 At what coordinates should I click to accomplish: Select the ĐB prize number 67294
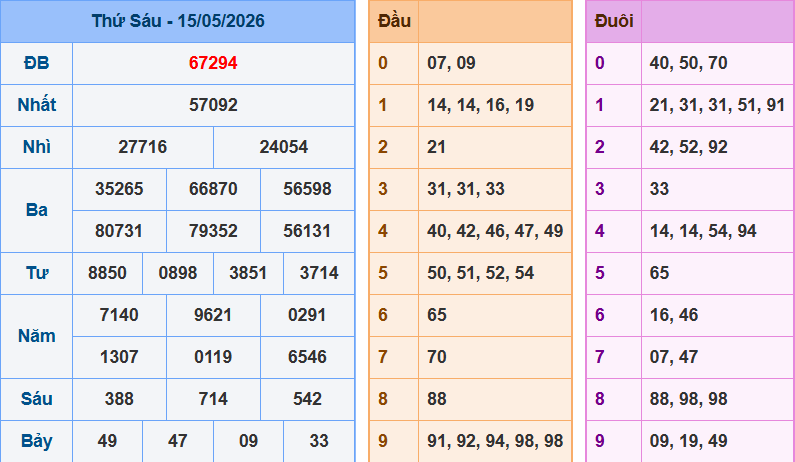click(x=213, y=63)
